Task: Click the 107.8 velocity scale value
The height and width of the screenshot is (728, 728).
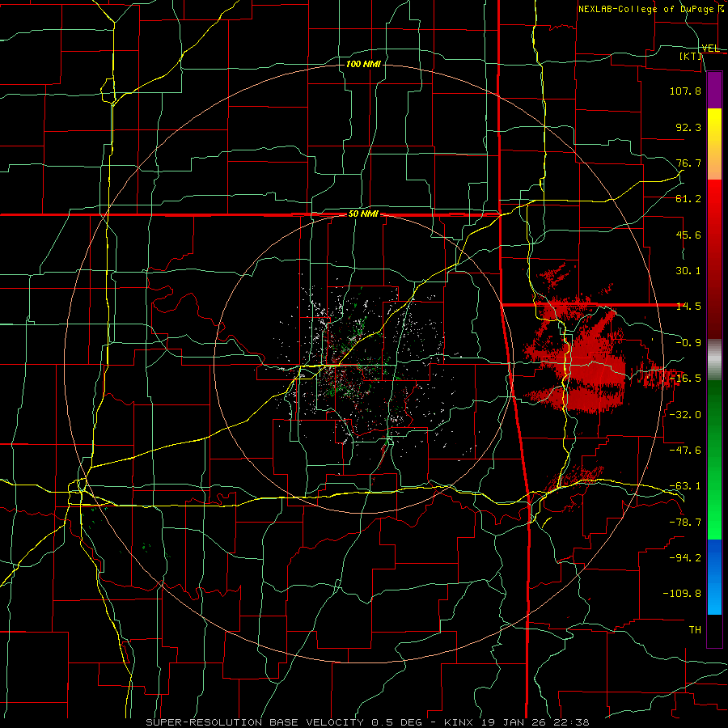Action: [x=685, y=91]
